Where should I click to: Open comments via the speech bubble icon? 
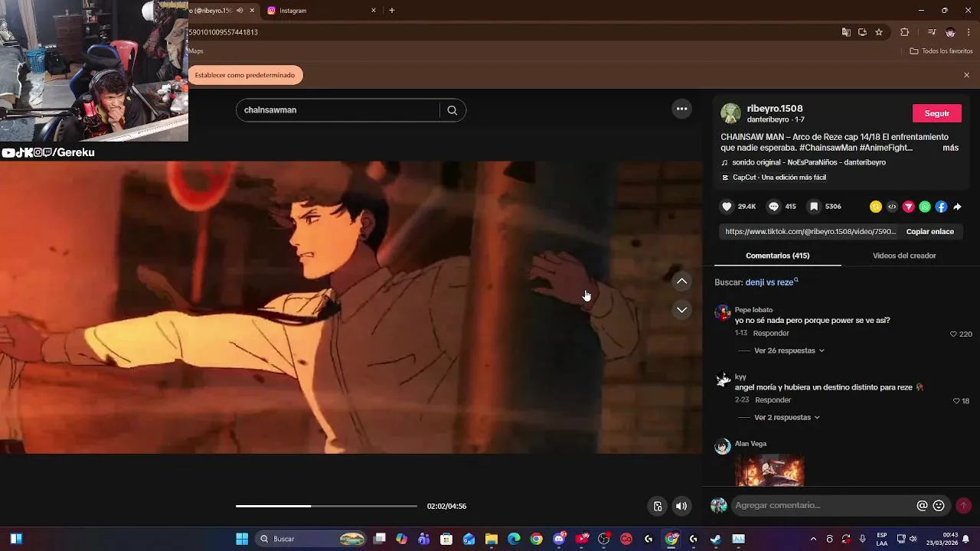click(x=774, y=207)
